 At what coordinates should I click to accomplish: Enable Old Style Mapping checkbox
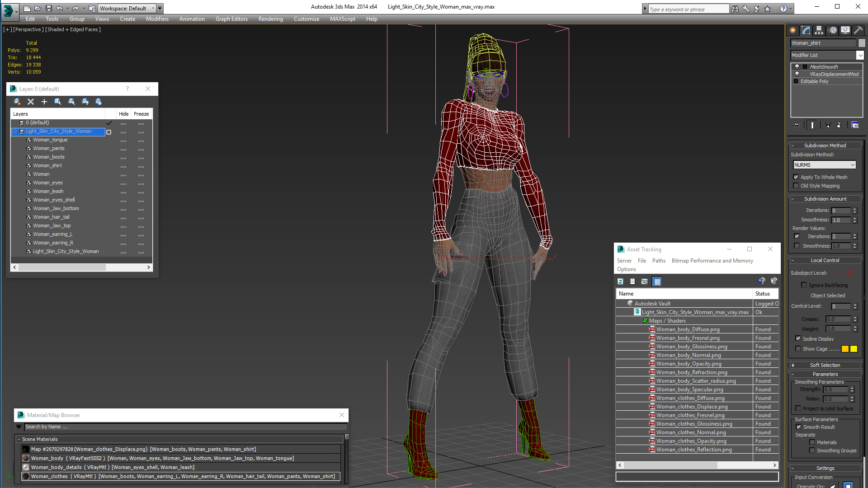[796, 186]
